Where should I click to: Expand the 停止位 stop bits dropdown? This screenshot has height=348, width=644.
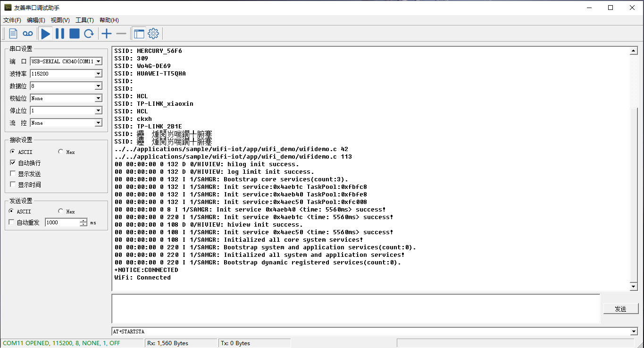click(99, 110)
